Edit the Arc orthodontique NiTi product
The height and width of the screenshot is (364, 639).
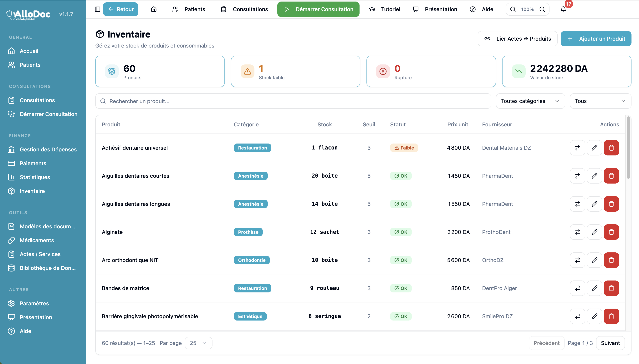point(594,260)
